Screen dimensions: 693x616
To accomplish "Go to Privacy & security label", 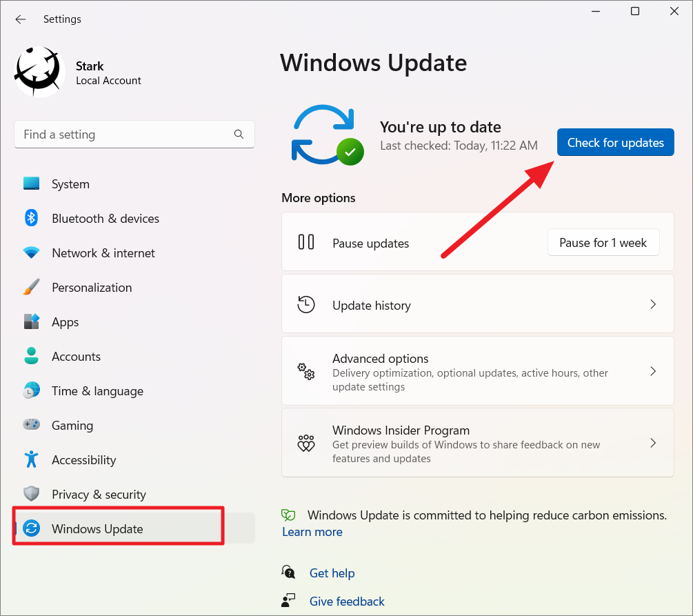I will [x=99, y=495].
